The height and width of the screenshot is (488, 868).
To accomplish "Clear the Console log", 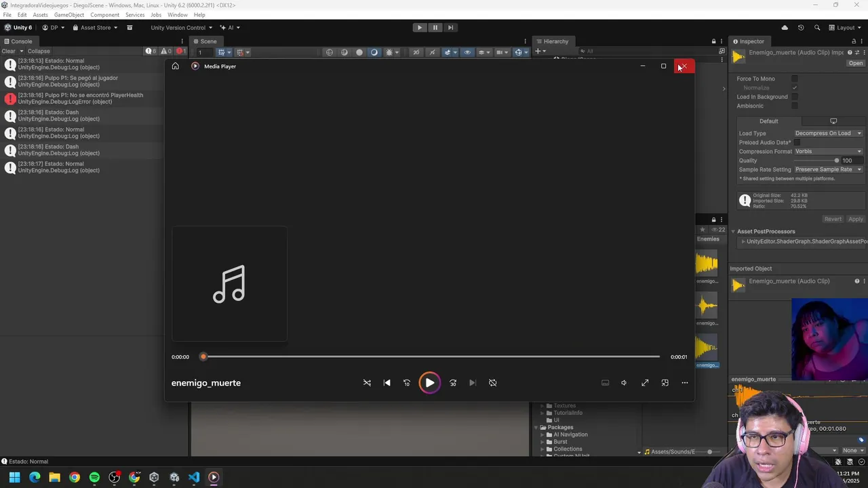I will pyautogui.click(x=8, y=52).
